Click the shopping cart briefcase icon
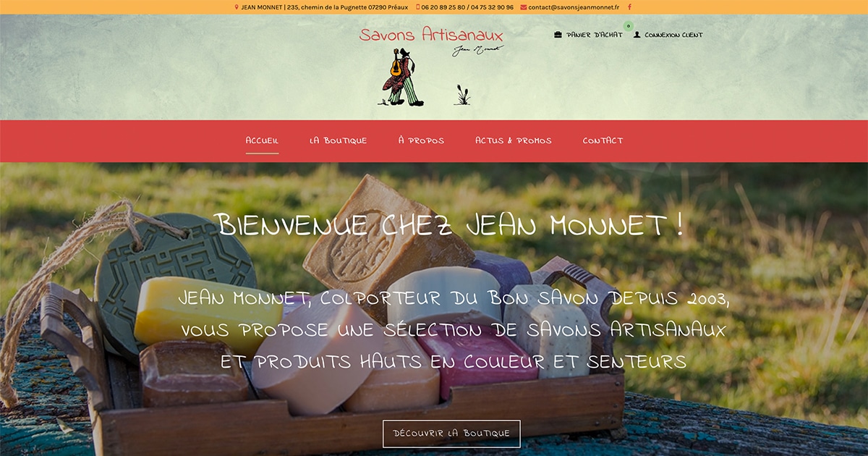 (x=558, y=35)
